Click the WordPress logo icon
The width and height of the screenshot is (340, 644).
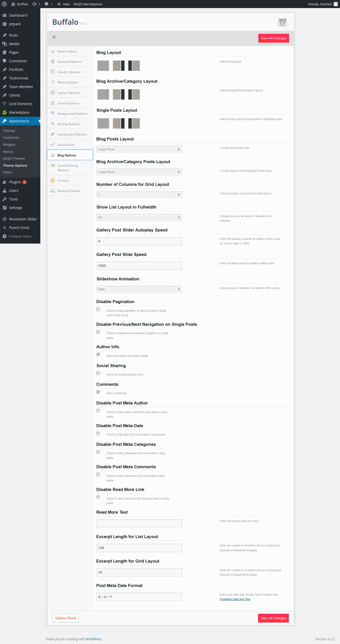4,4
